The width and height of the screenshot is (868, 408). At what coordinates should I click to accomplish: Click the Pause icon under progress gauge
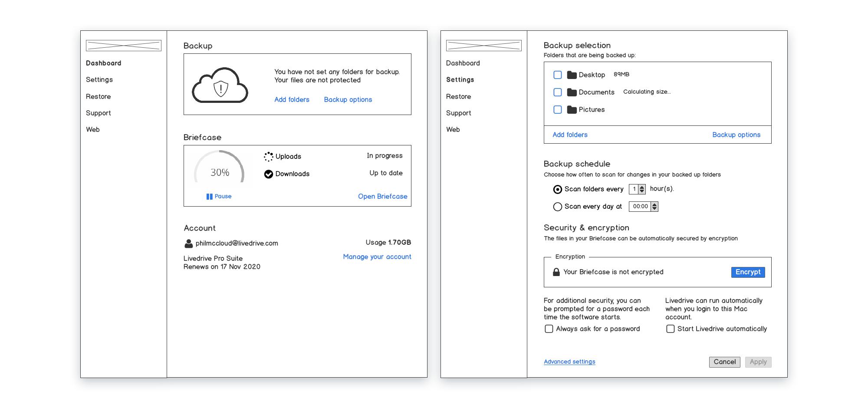coord(210,197)
